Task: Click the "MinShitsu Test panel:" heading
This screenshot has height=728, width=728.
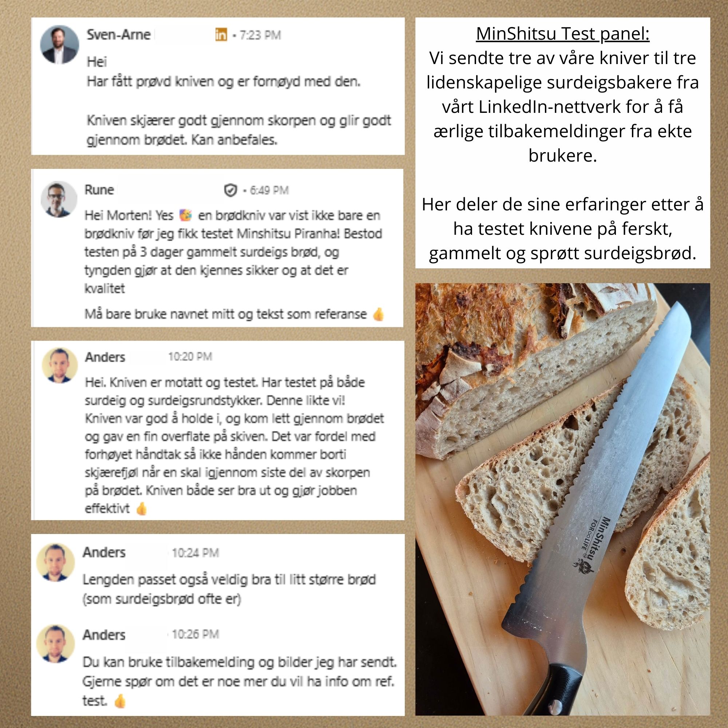Action: tap(563, 34)
